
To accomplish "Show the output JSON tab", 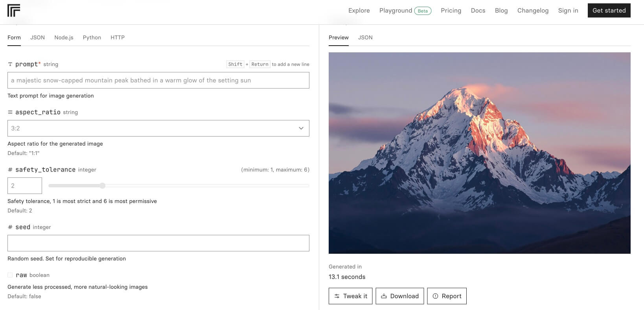I will click(365, 37).
